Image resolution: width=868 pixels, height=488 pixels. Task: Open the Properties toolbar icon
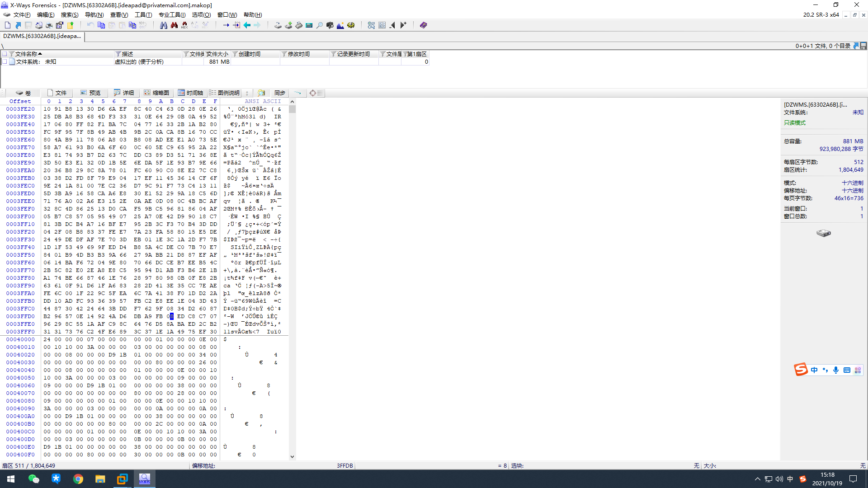(x=60, y=25)
